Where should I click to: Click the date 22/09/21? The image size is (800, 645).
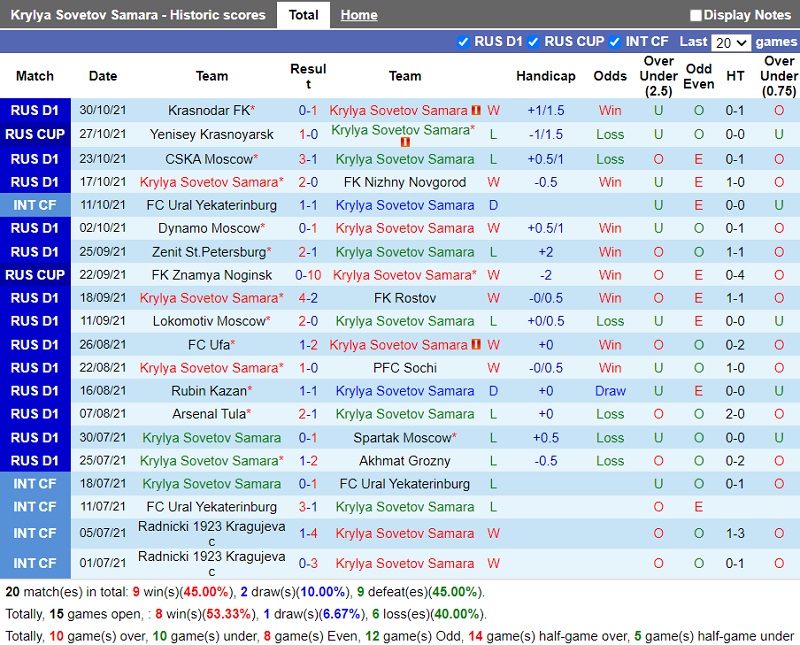pos(103,275)
